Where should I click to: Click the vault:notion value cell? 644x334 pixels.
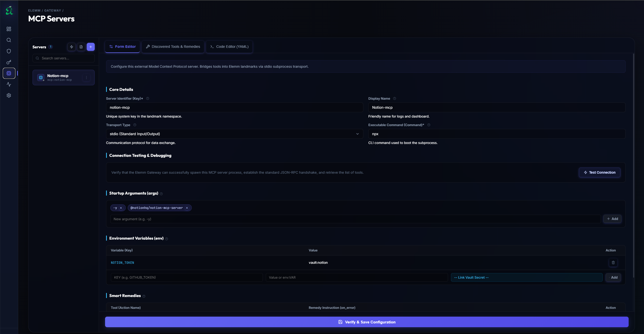318,263
